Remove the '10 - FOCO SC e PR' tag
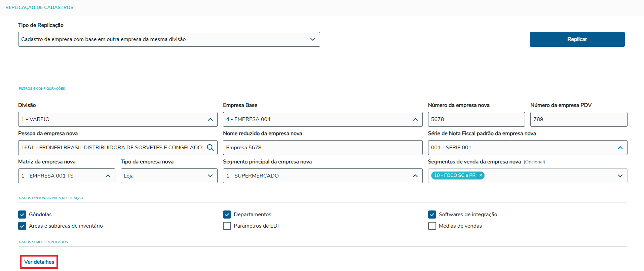This screenshot has height=271, width=644. (x=481, y=175)
